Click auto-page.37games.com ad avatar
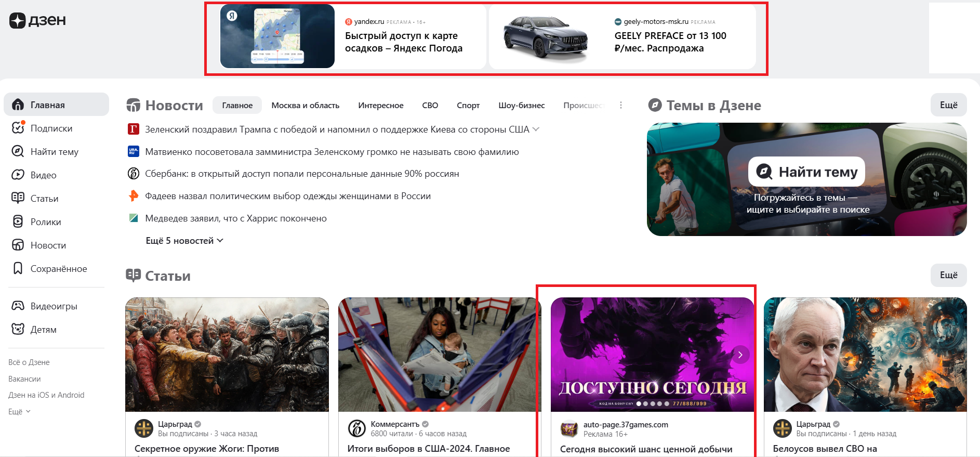The image size is (980, 457). click(570, 428)
